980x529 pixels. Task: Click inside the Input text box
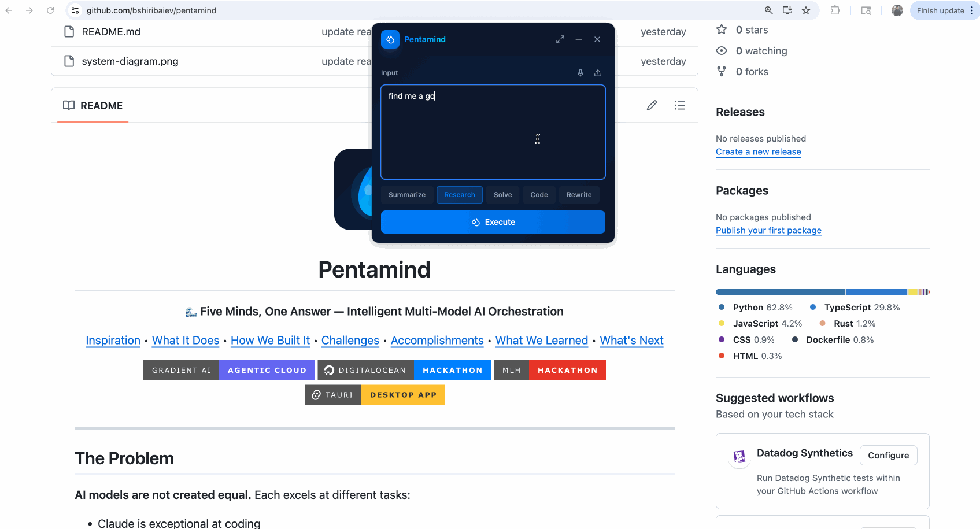493,132
